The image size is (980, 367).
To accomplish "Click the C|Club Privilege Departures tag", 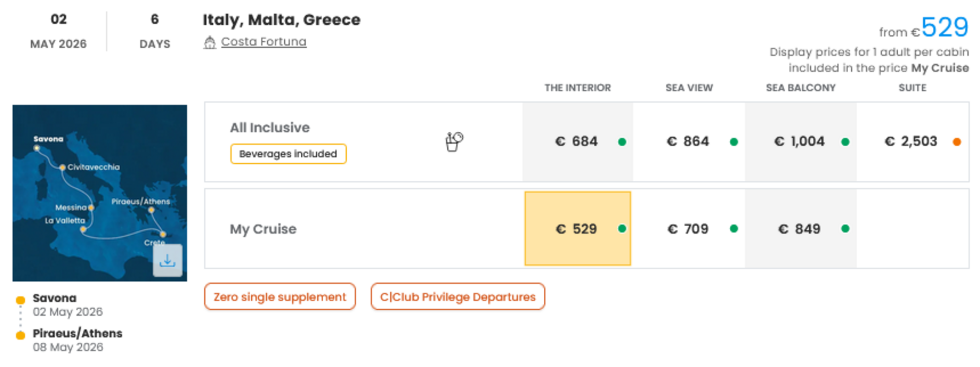I will pyautogui.click(x=458, y=297).
